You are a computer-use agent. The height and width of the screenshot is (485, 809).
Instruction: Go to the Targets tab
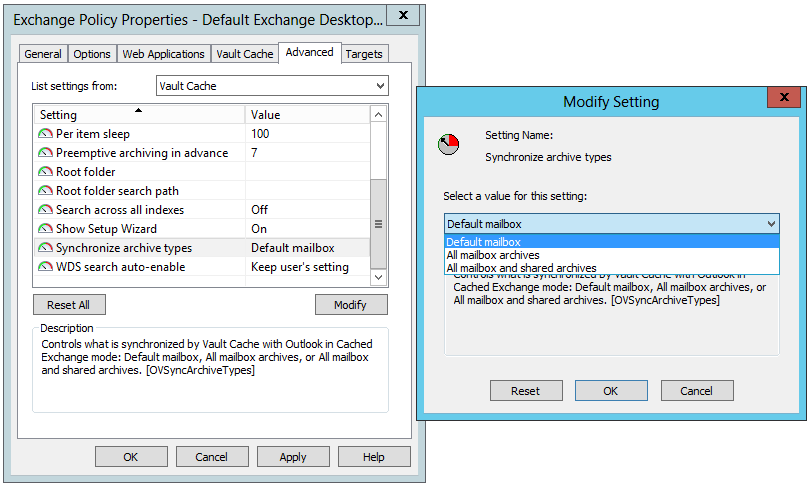pos(364,54)
